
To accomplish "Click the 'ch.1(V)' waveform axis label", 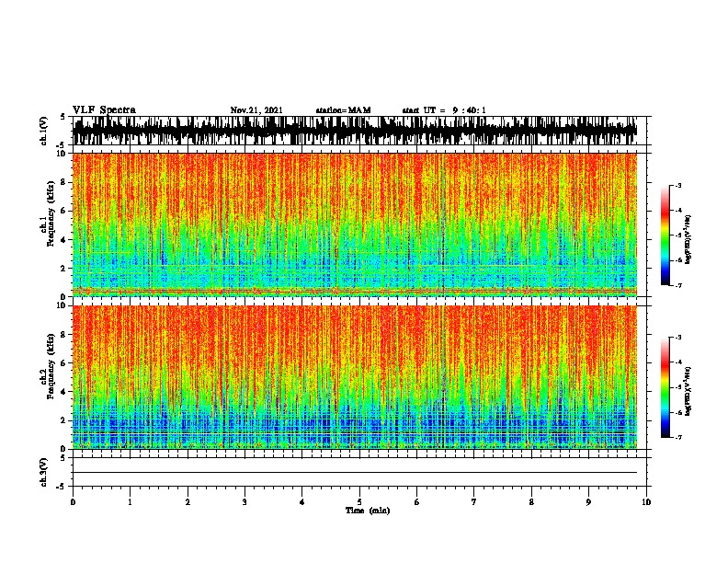I will [43, 131].
